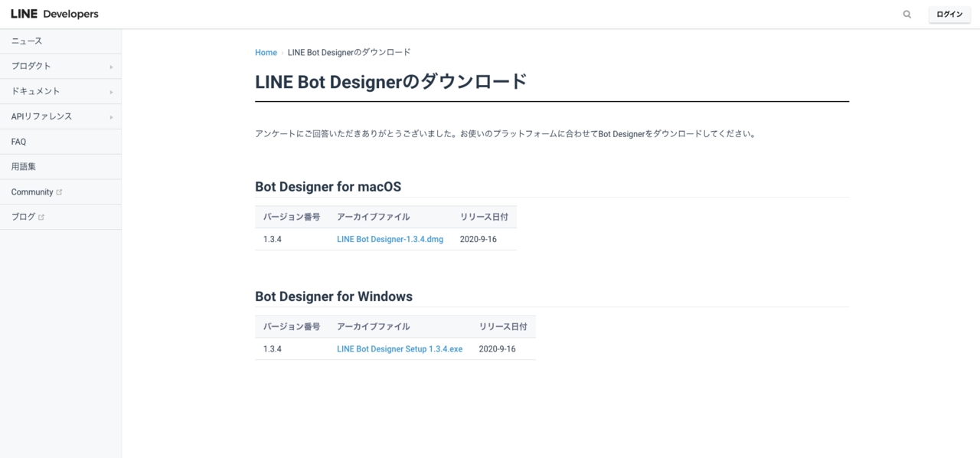
Task: Open 用語集 from the sidebar
Action: (22, 166)
